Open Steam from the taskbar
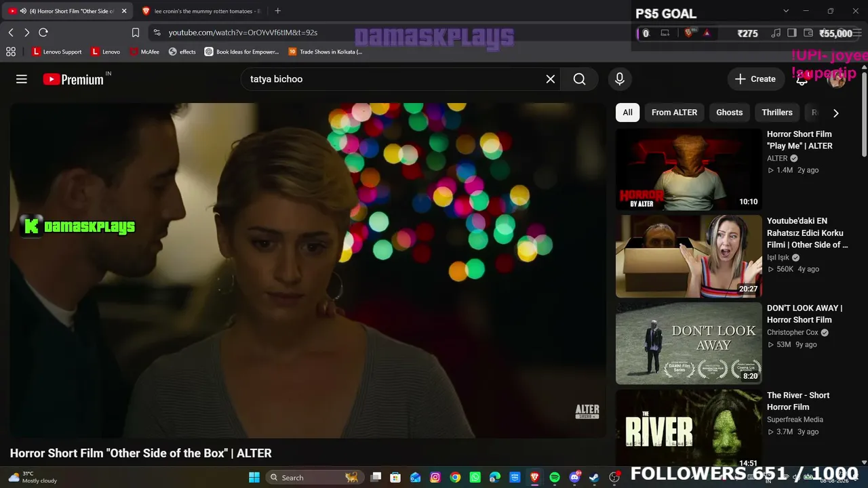Image resolution: width=868 pixels, height=488 pixels. 594,477
